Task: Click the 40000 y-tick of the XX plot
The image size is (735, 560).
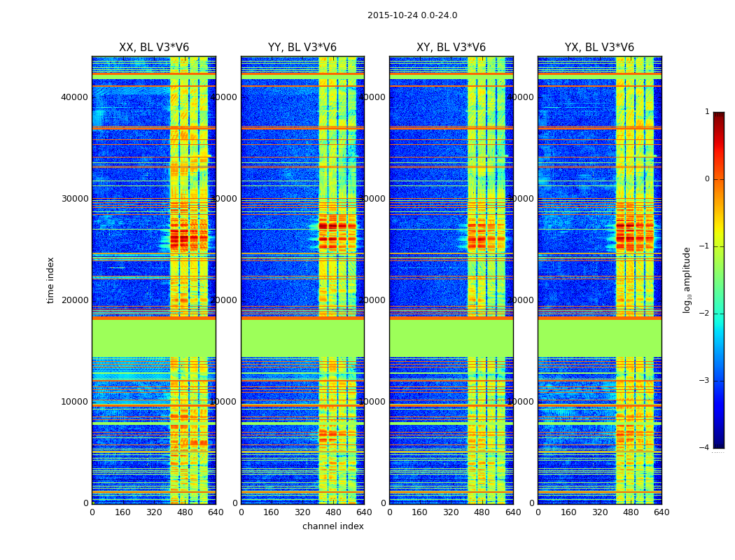Action: click(x=74, y=97)
